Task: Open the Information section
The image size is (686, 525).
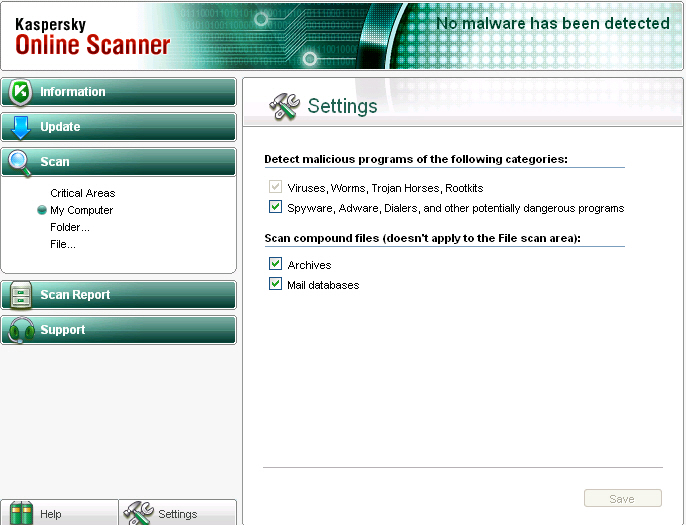Action: coord(119,92)
